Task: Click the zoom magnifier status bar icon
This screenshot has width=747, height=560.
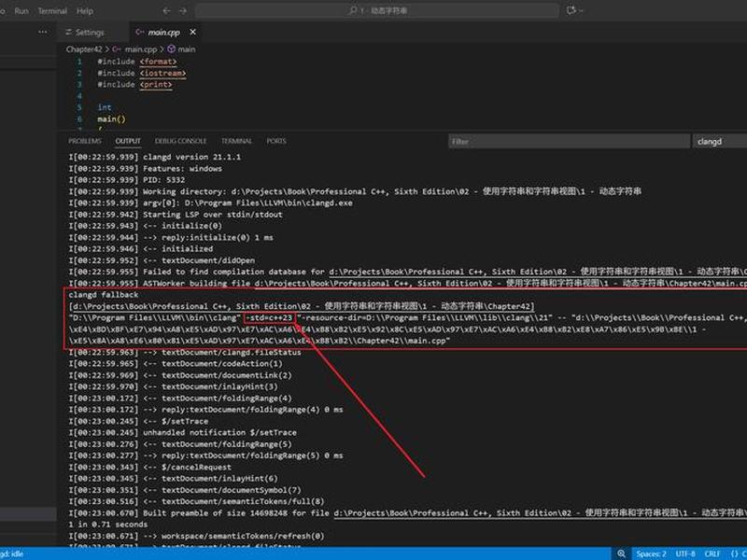Action: (x=621, y=553)
